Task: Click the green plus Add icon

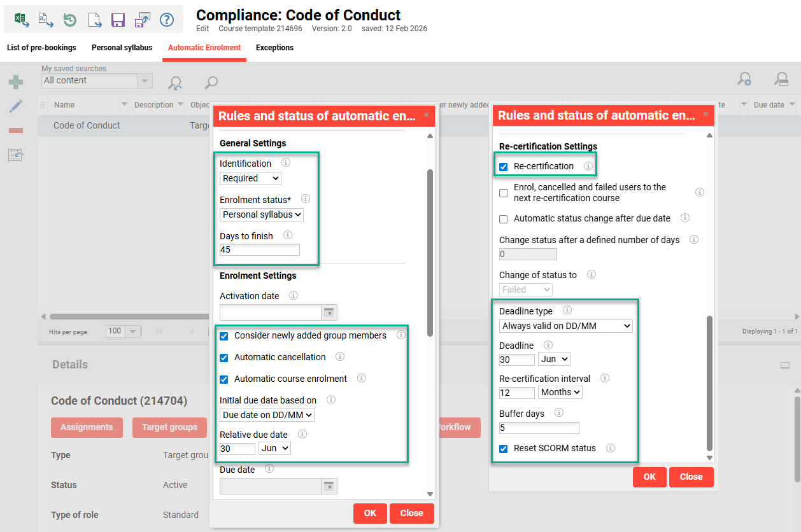Action: [x=16, y=82]
